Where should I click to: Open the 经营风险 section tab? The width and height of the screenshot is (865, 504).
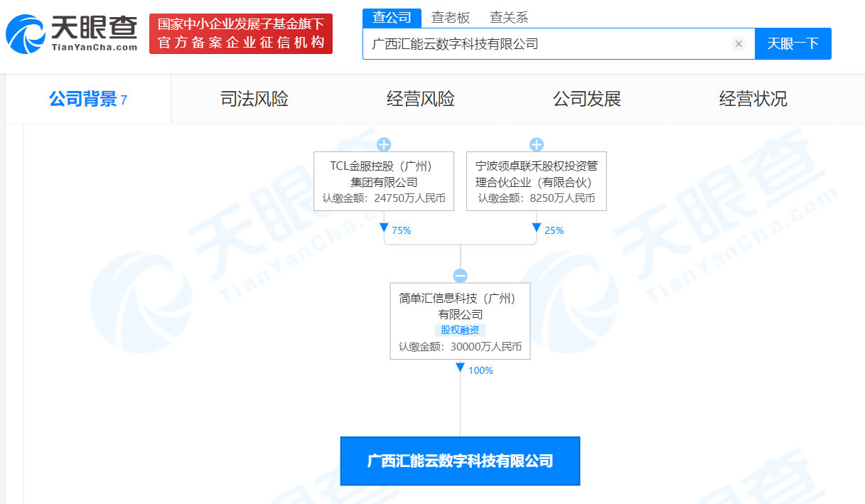[421, 99]
